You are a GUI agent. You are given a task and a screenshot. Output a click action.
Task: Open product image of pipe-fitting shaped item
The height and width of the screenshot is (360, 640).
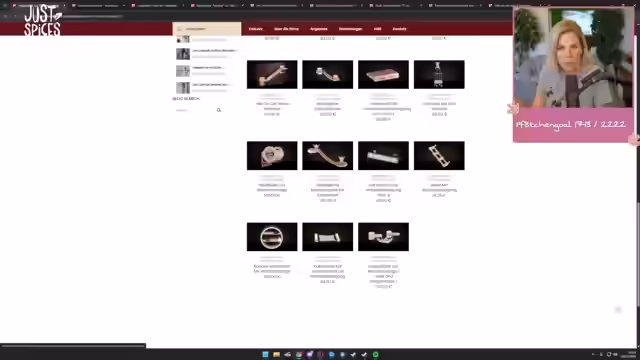pos(383,237)
